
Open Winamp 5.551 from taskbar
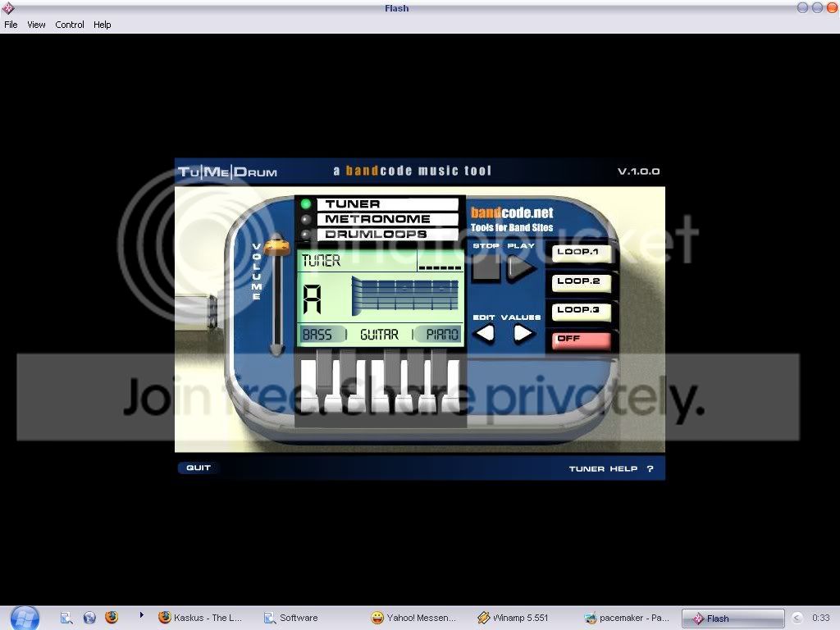click(513, 618)
